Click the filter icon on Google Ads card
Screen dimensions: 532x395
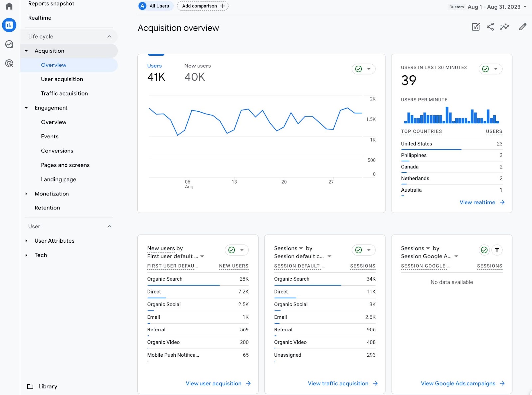497,250
